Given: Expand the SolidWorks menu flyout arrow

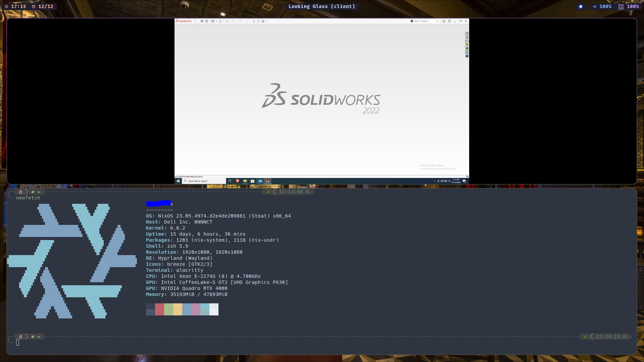Looking at the screenshot, I should coord(195,21).
